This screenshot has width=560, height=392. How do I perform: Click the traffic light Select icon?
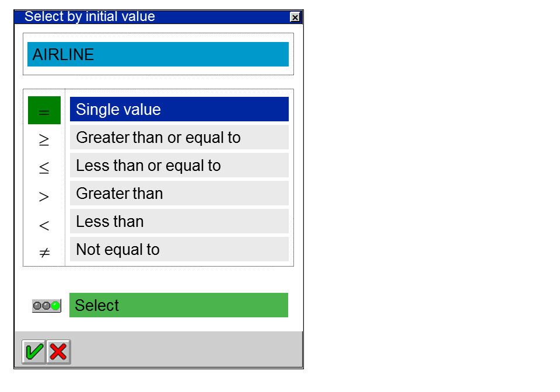pos(47,306)
